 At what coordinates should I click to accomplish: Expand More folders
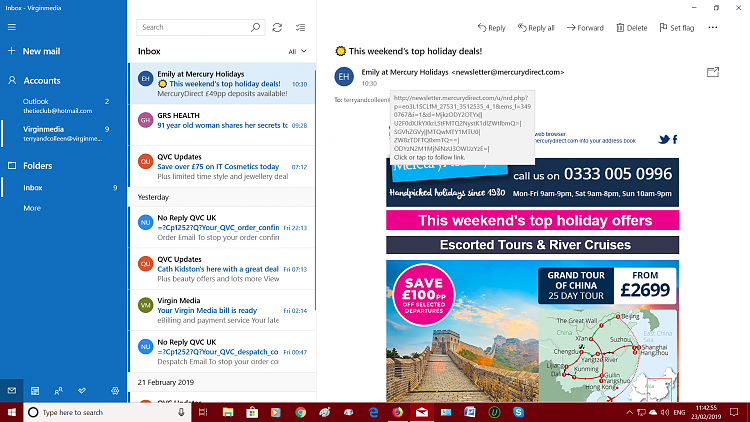coord(32,208)
